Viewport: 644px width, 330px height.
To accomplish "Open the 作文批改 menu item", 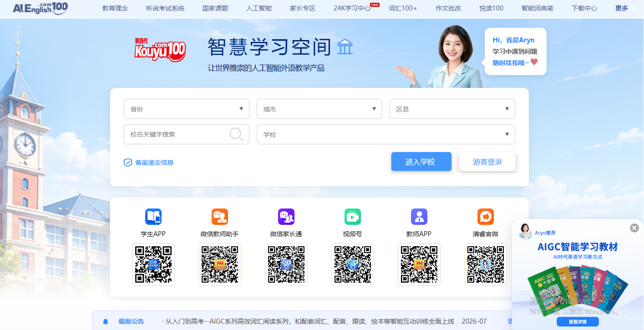I will 448,8.
